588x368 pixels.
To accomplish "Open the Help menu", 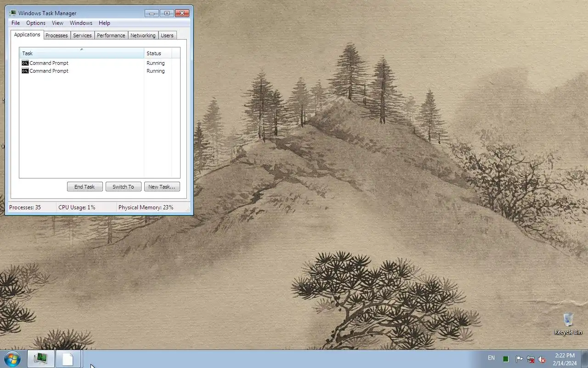I will point(104,23).
